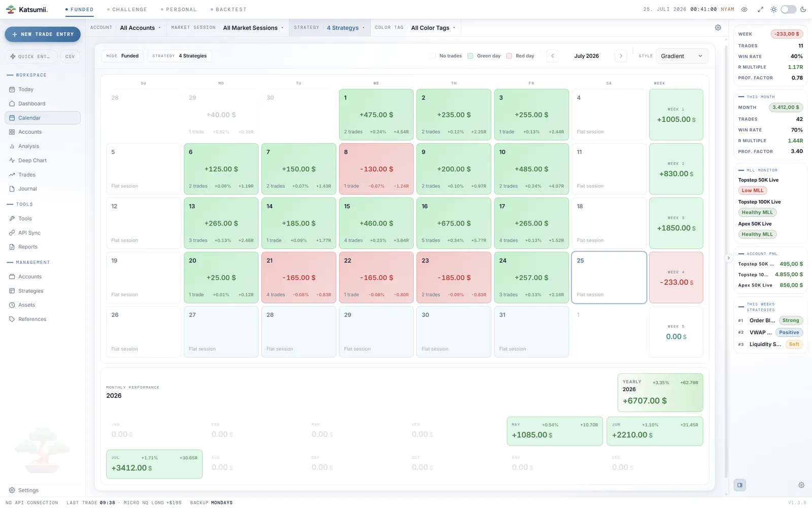Open Settings gear at sidebar bottom
812x508 pixels.
[12, 490]
